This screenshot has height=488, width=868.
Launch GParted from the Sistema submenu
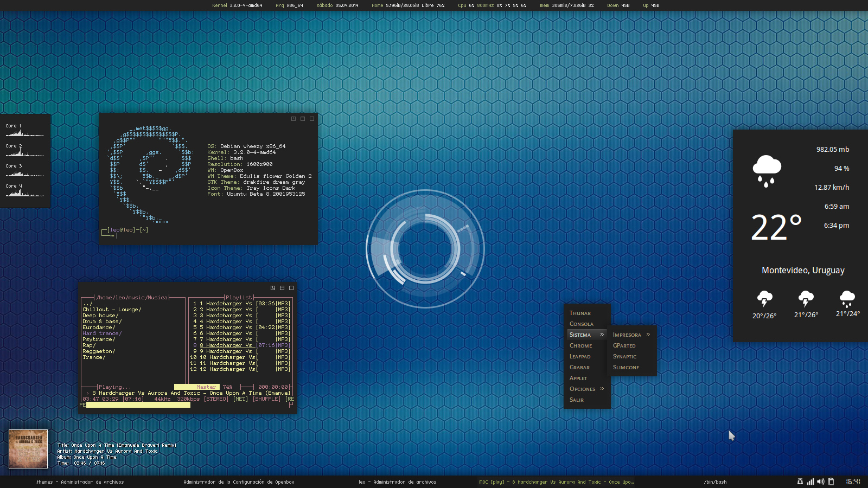632,345
